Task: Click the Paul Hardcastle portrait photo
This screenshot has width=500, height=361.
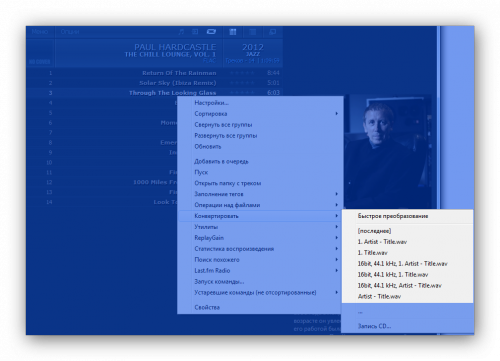Action: tap(388, 152)
